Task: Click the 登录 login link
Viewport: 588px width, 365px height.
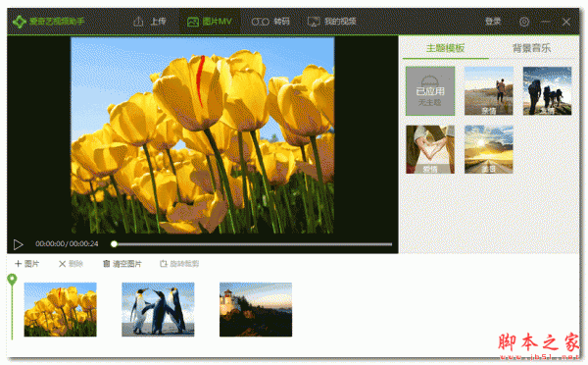Action: tap(493, 22)
